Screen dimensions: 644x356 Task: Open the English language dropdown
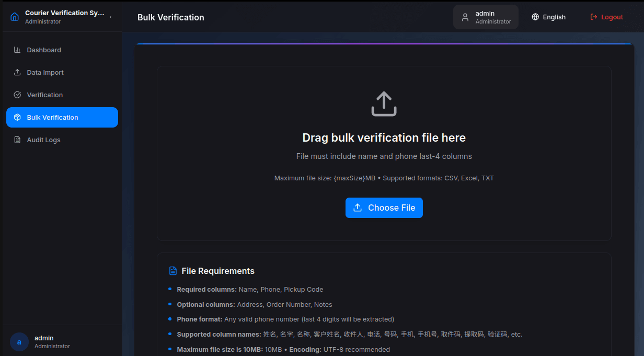[549, 17]
